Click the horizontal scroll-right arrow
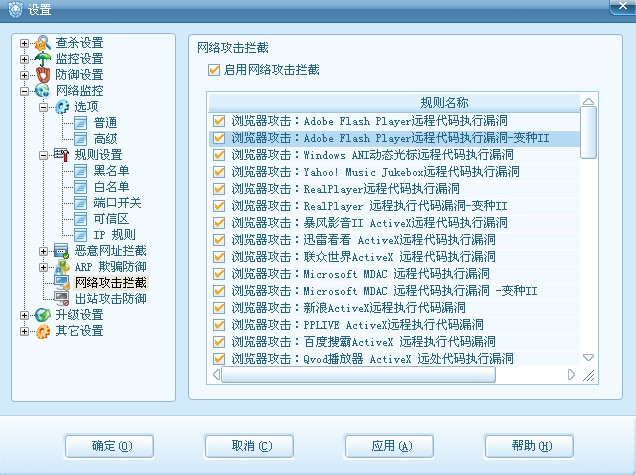The height and width of the screenshot is (475, 636). [x=571, y=374]
